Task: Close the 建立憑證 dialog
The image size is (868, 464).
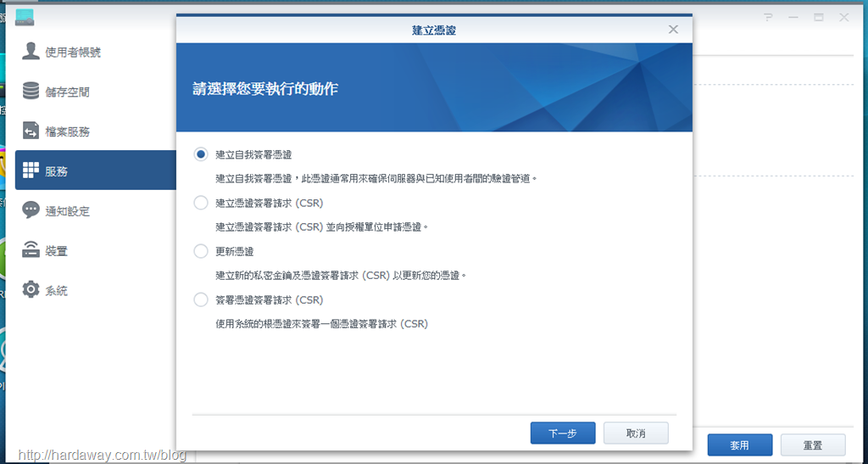Action: coord(673,30)
